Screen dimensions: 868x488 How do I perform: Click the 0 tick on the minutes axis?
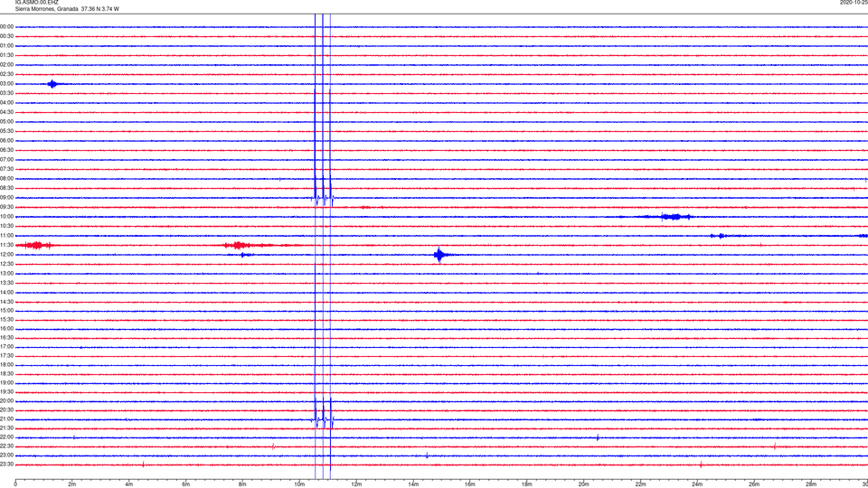(15, 484)
